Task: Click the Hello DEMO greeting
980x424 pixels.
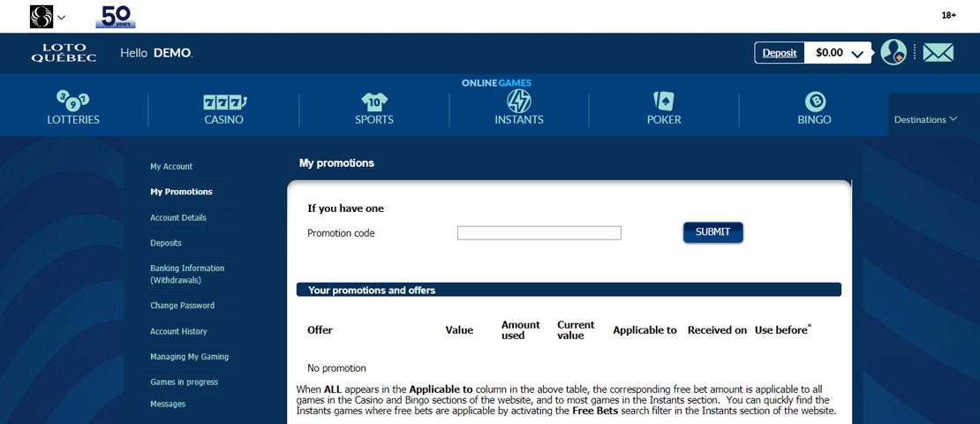Action: click(x=157, y=53)
